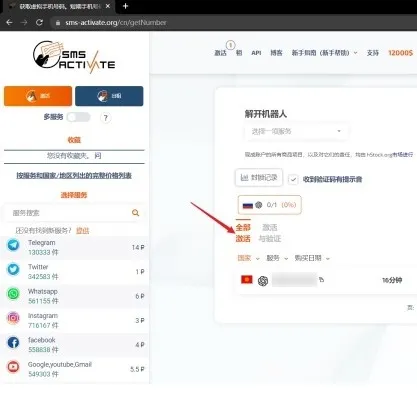Viewport: 417px width, 394px height.
Task: Open the full price list link
Action: (74, 175)
